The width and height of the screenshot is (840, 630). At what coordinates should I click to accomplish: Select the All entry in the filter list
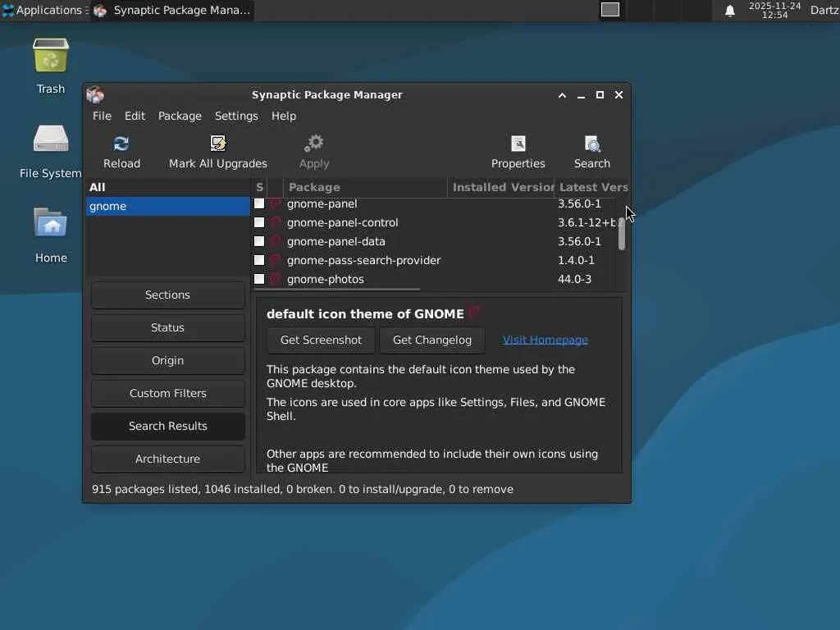(x=167, y=187)
